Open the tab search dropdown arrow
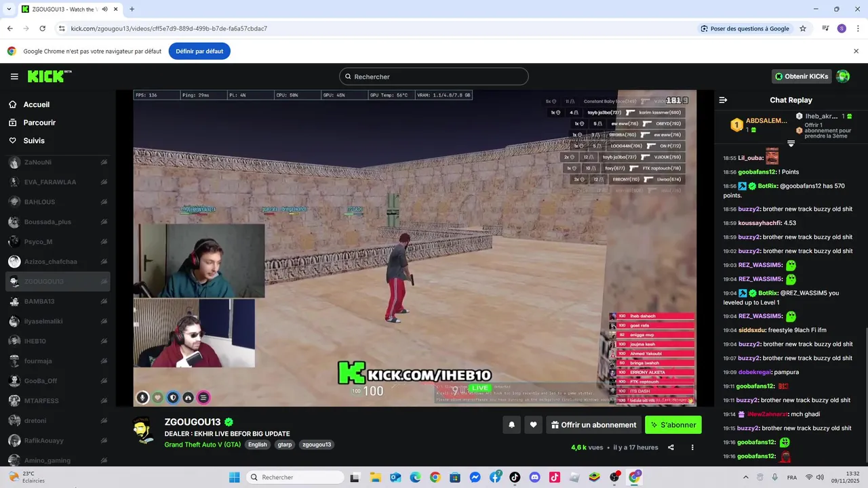 (x=9, y=9)
